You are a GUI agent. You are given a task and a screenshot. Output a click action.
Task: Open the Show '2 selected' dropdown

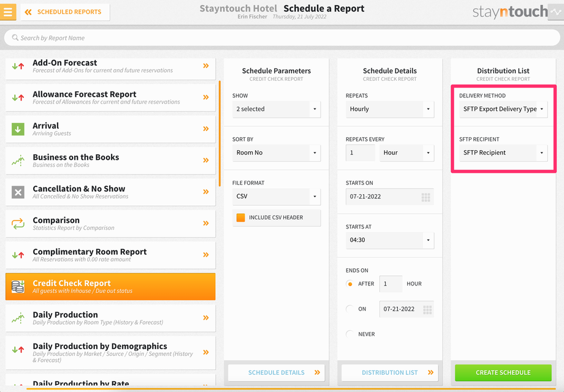[276, 109]
